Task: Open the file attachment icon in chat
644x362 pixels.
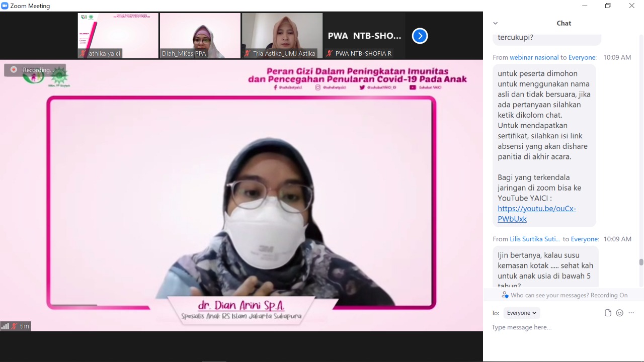Action: [x=608, y=313]
